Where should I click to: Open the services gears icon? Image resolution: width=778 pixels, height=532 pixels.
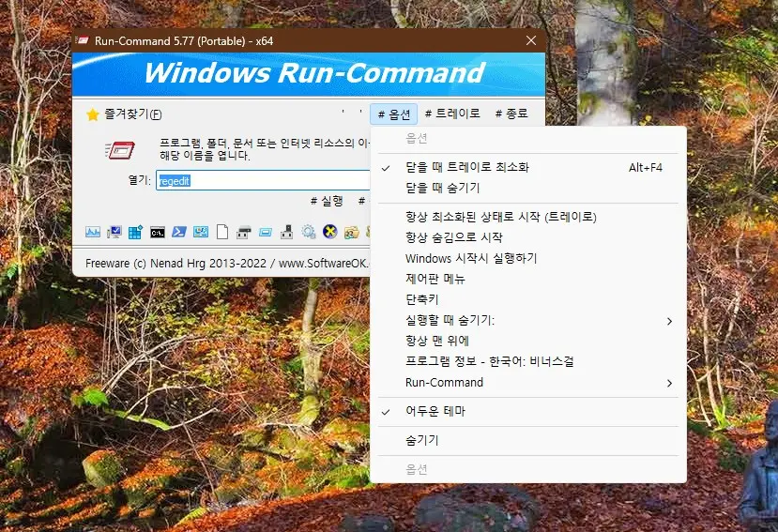pos(309,232)
